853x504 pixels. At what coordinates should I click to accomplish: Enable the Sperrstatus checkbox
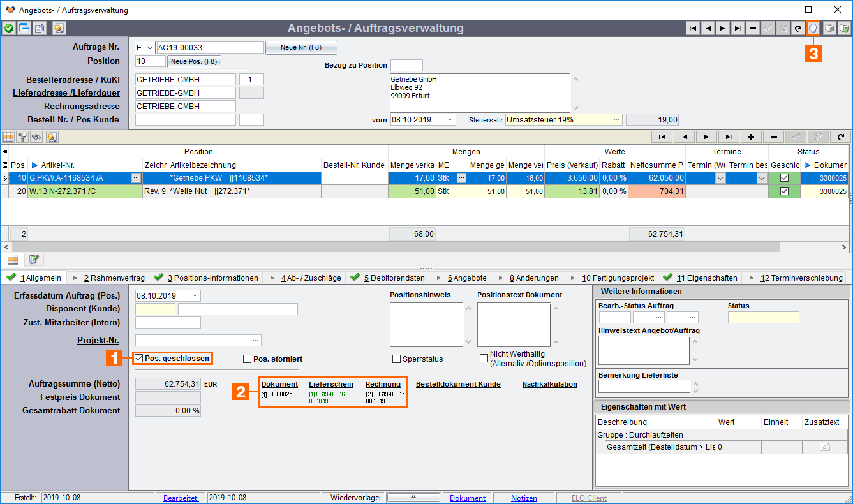(x=396, y=359)
